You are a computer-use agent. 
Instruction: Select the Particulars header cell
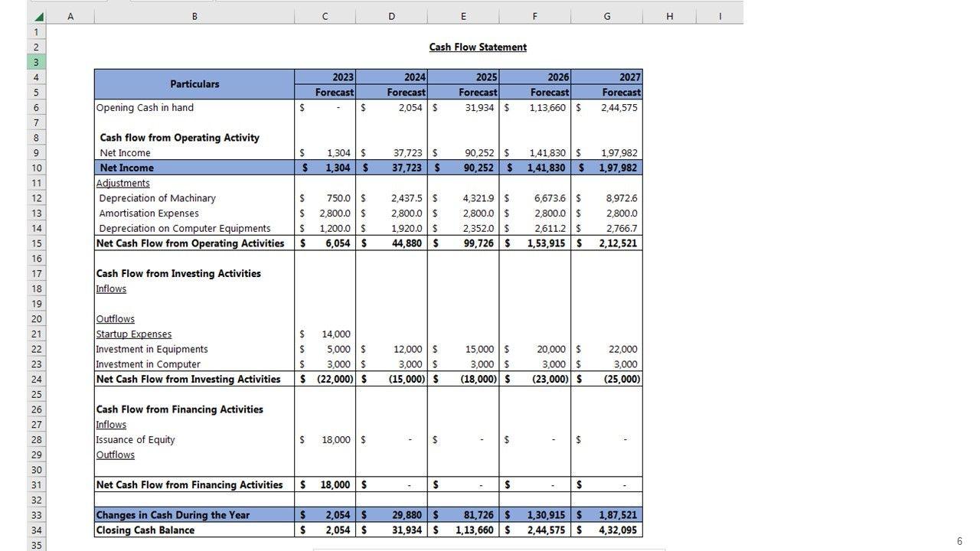[x=194, y=84]
